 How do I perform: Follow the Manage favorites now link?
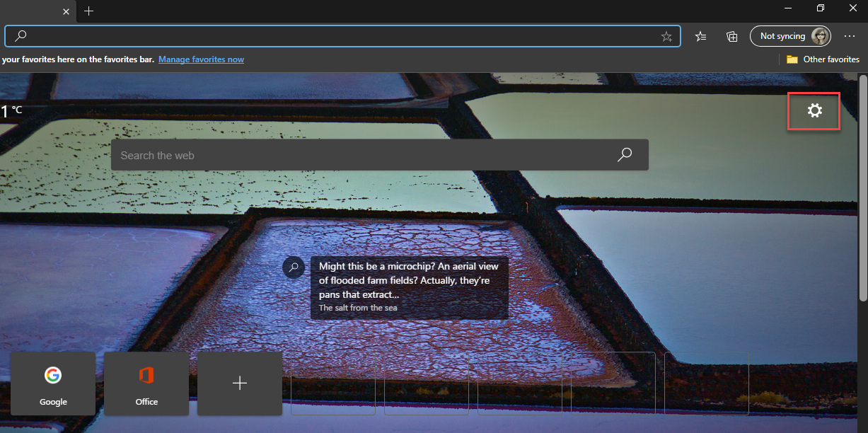[x=201, y=59]
